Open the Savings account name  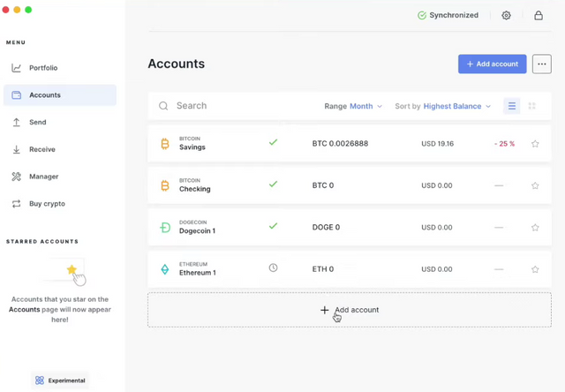[192, 147]
